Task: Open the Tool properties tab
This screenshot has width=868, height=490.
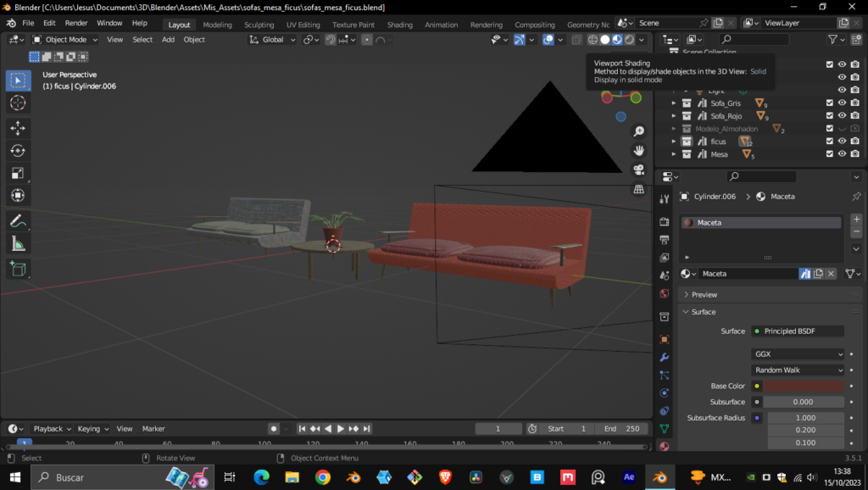Action: (665, 198)
